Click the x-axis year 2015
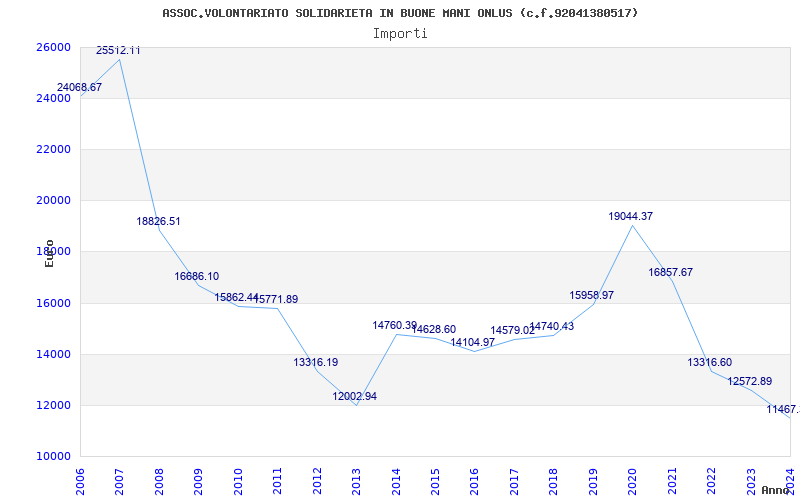The image size is (800, 500). click(435, 481)
